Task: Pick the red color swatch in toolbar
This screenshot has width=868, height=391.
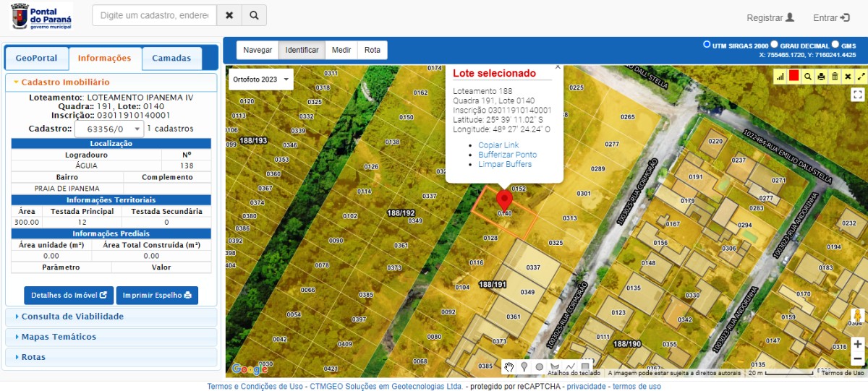Action: 794,76
